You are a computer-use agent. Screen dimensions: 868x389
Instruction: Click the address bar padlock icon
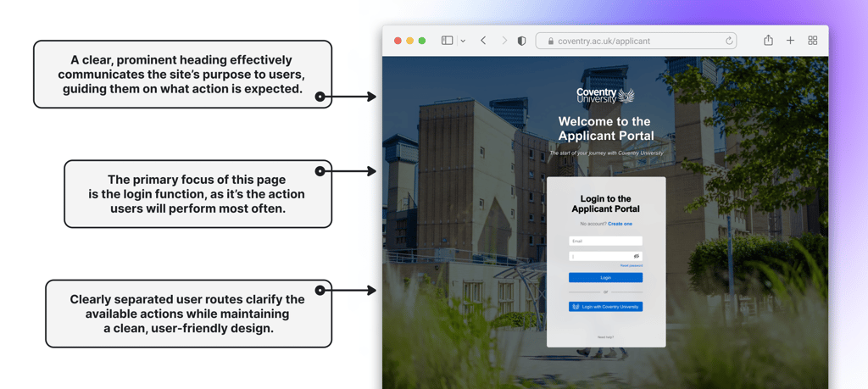pos(550,41)
